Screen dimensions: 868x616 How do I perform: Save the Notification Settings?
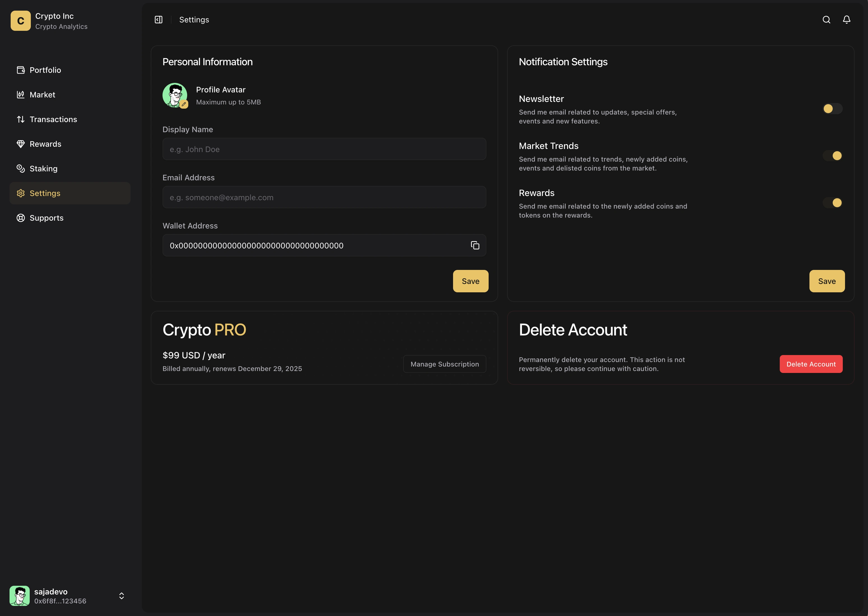(827, 281)
